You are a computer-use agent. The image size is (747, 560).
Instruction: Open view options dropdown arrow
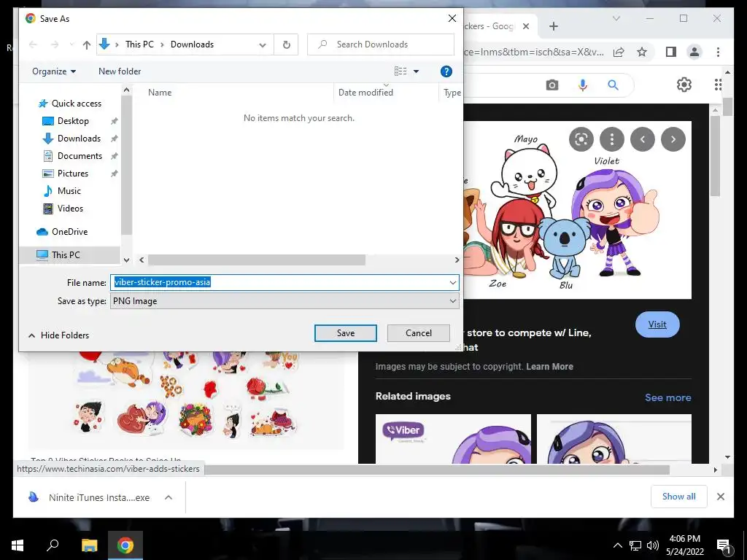pos(416,71)
